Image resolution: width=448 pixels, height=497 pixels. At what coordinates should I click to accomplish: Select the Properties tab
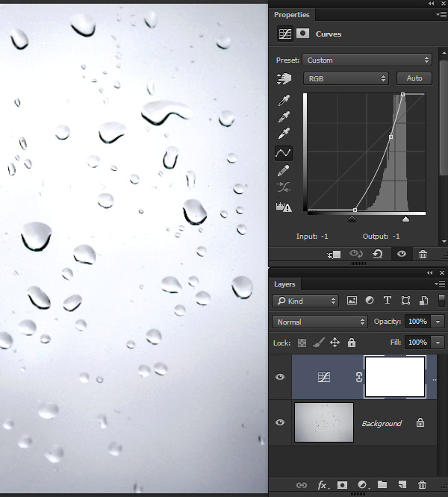pos(291,15)
